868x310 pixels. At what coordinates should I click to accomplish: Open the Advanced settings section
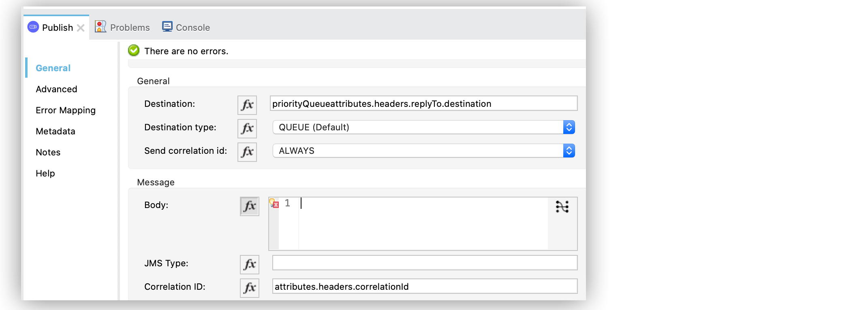(x=56, y=89)
